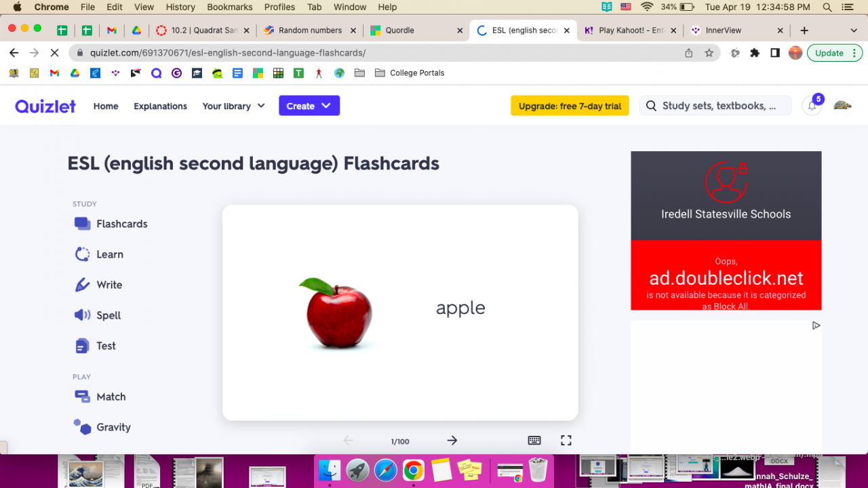This screenshot has height=488, width=868.
Task: Click the Quizlet logo
Action: pos(45,106)
